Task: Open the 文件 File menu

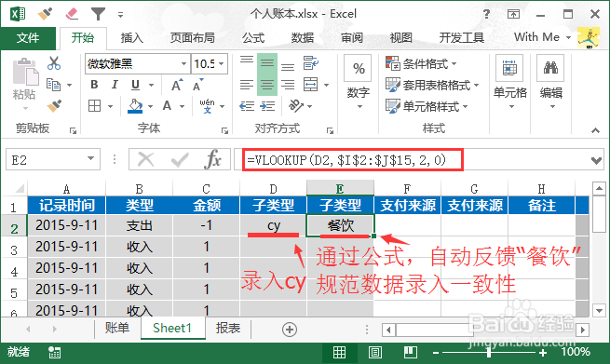Action: pyautogui.click(x=28, y=38)
